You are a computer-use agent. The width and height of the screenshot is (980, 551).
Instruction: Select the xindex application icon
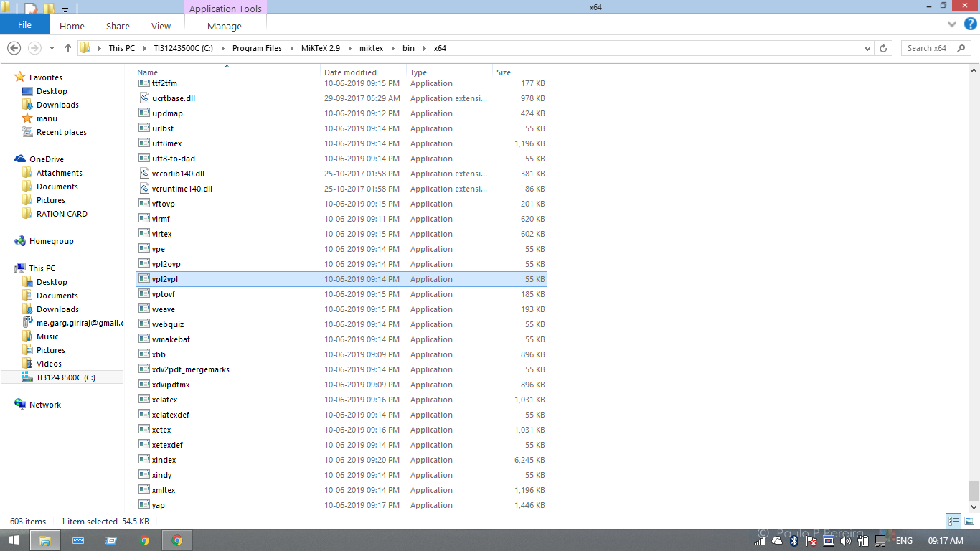[x=146, y=460]
